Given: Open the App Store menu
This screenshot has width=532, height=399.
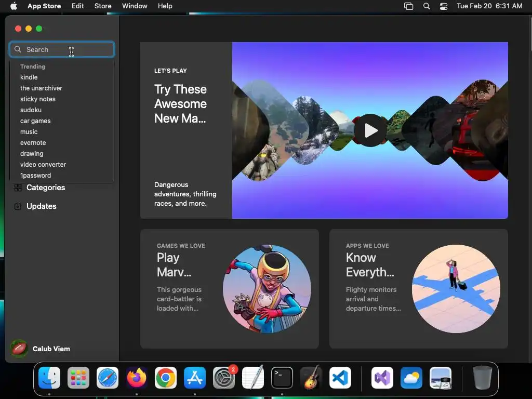Looking at the screenshot, I should [x=44, y=6].
